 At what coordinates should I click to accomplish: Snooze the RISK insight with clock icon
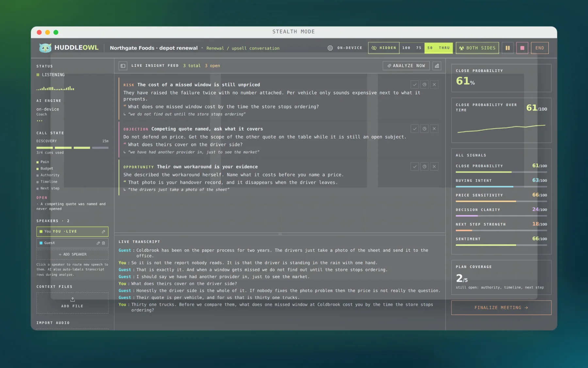coord(424,85)
